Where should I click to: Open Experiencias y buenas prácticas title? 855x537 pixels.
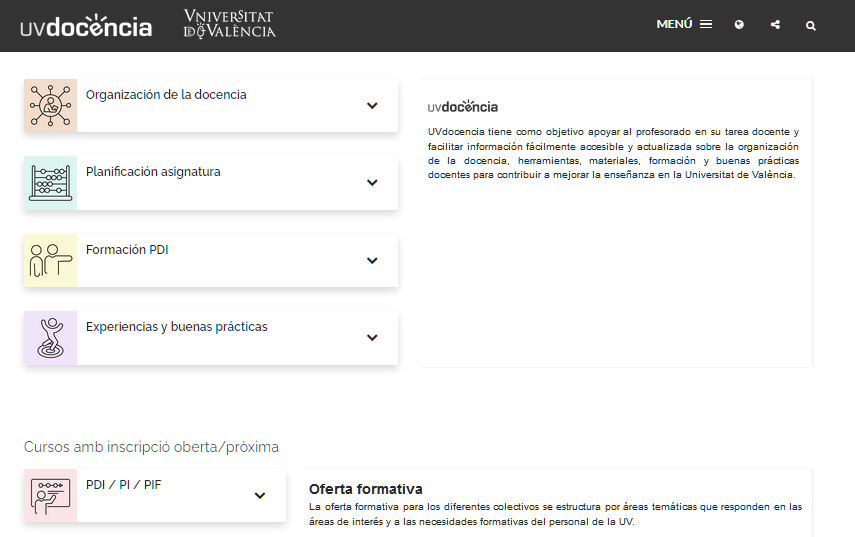(x=177, y=327)
